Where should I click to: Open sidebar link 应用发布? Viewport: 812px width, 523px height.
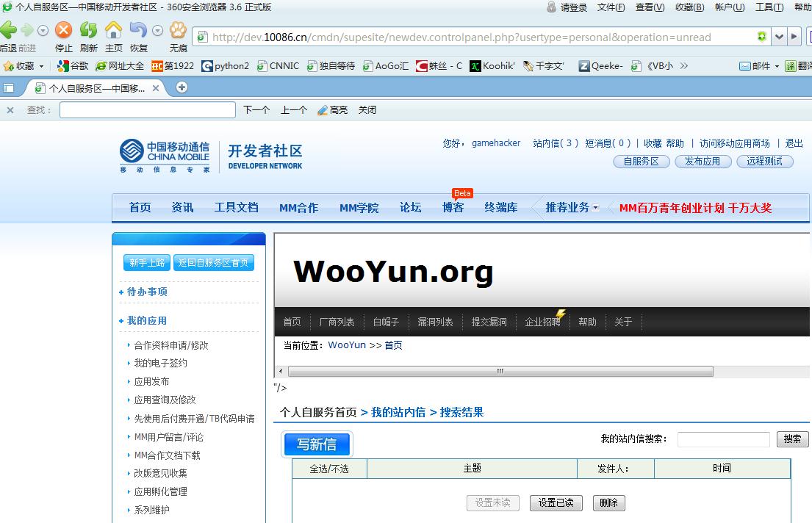[x=151, y=382]
